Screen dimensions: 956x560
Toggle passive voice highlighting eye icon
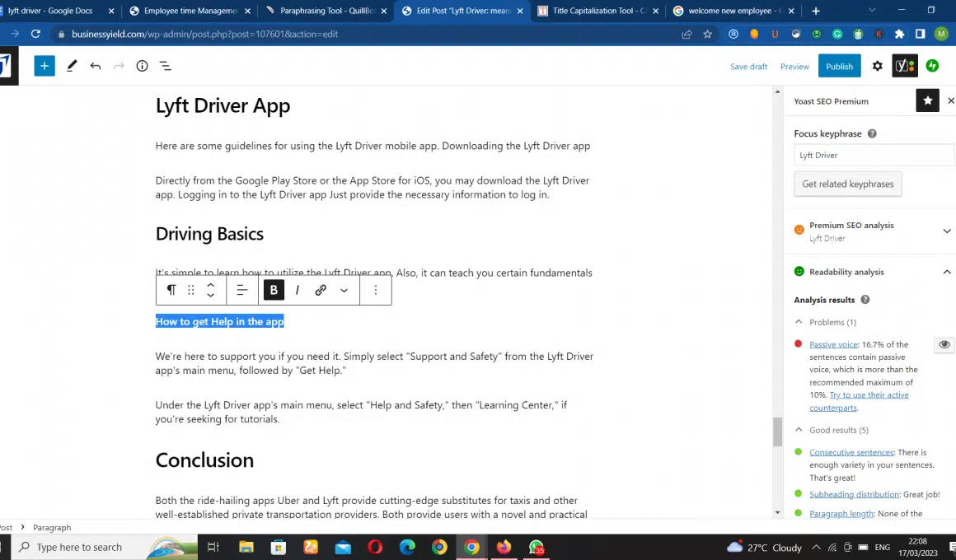click(x=944, y=345)
